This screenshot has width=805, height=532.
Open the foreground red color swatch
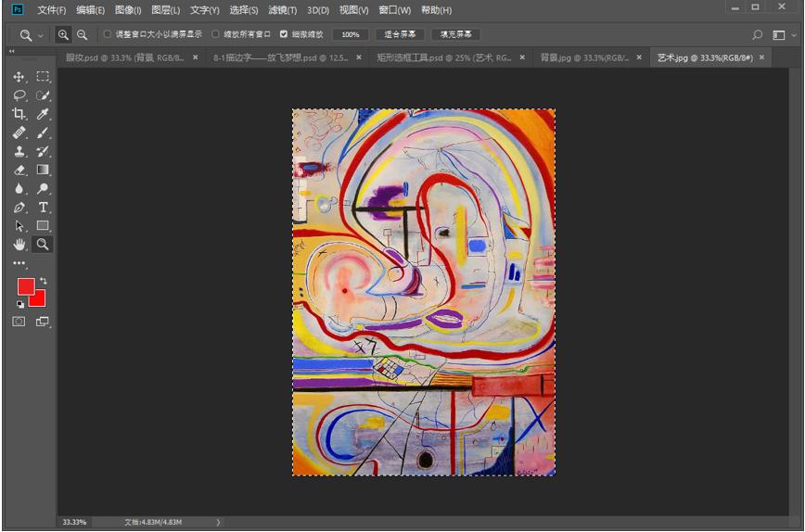[26, 286]
